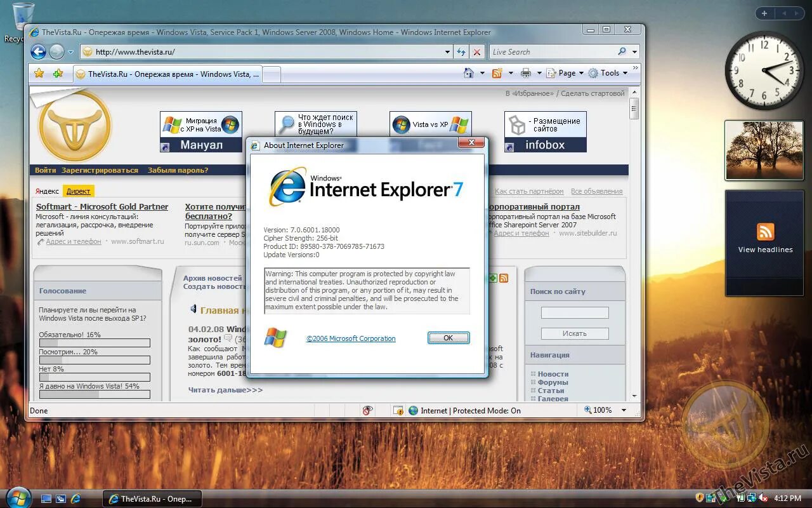Expand the toolbar overflow chevron
Screen dimensions: 812x508
[636, 68]
